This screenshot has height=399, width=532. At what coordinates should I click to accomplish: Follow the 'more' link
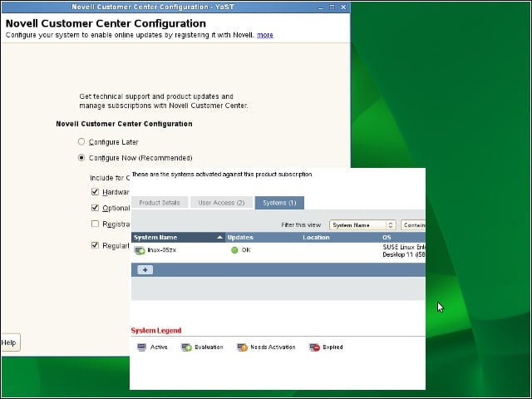click(265, 35)
